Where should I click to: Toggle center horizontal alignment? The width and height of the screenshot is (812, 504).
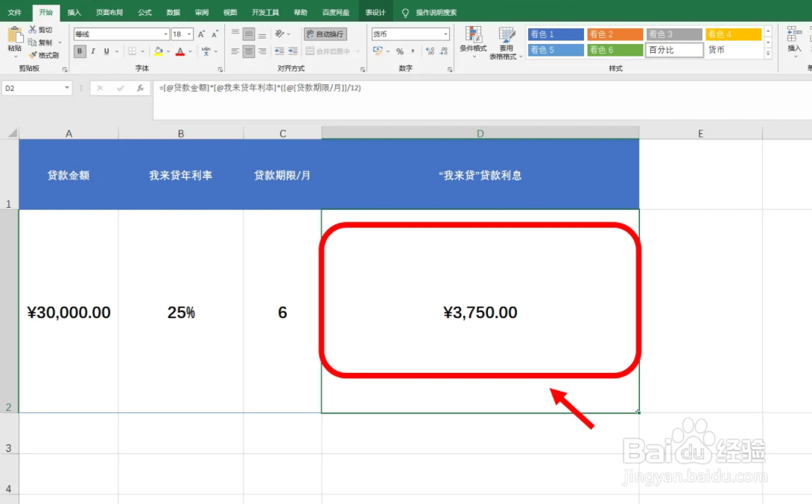249,51
